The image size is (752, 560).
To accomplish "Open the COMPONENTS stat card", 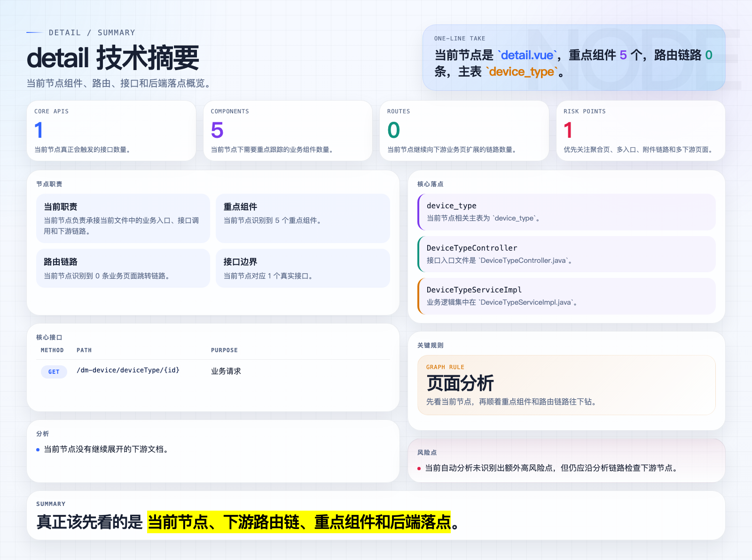I will (x=288, y=131).
